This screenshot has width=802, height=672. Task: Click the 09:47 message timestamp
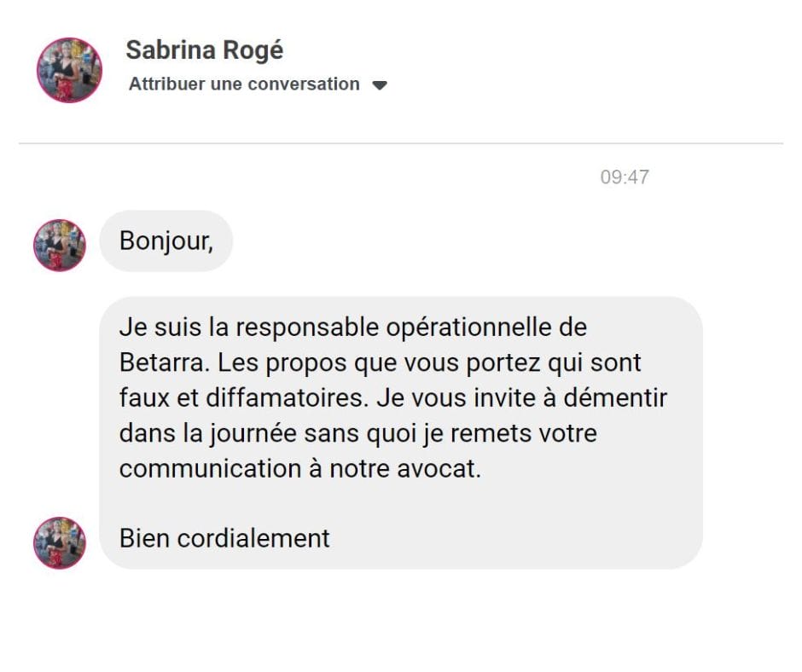(624, 177)
